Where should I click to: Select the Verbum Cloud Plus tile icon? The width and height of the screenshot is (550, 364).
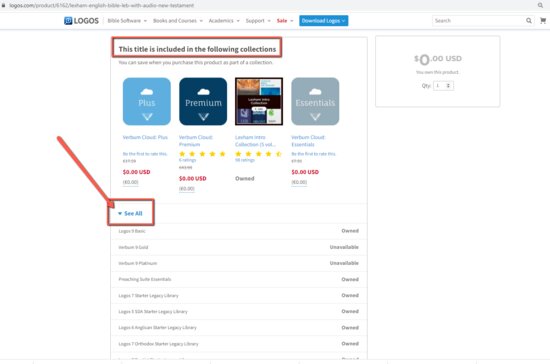(147, 101)
